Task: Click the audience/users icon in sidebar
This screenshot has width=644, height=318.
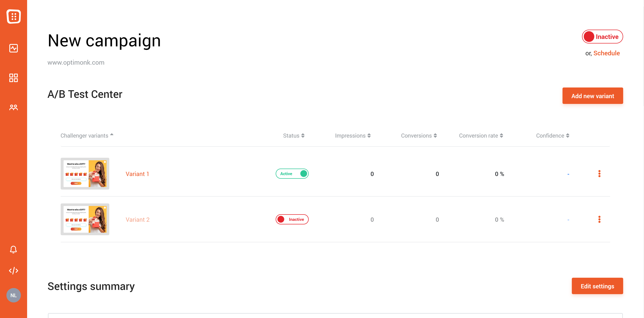Action: (x=14, y=107)
